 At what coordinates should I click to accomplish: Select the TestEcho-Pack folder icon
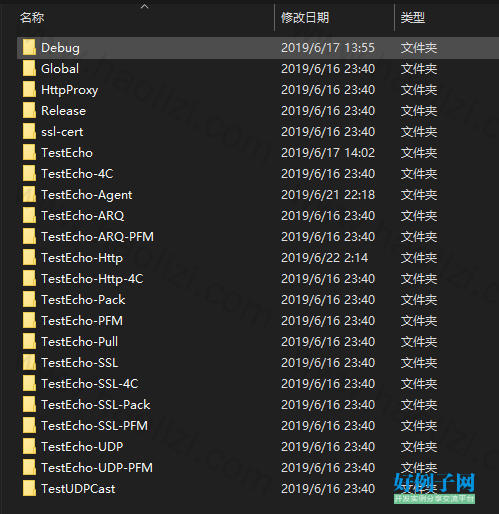29,300
